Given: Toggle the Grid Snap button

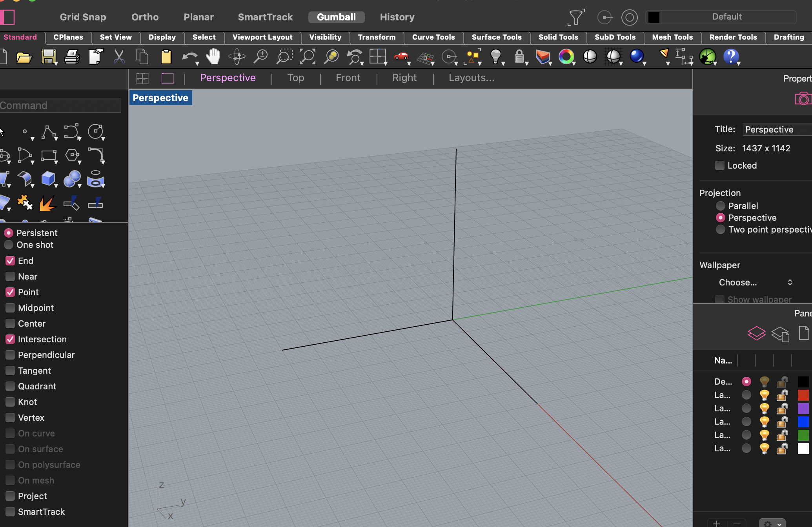Looking at the screenshot, I should pos(83,17).
